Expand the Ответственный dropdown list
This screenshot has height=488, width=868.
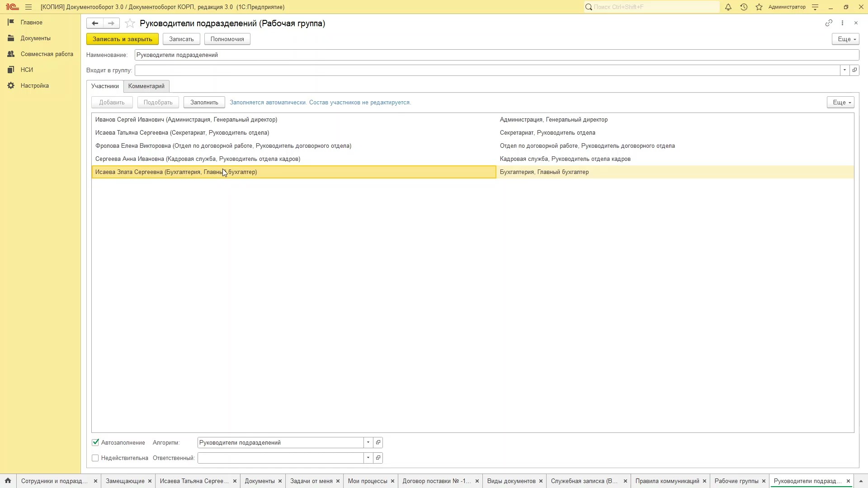click(368, 458)
